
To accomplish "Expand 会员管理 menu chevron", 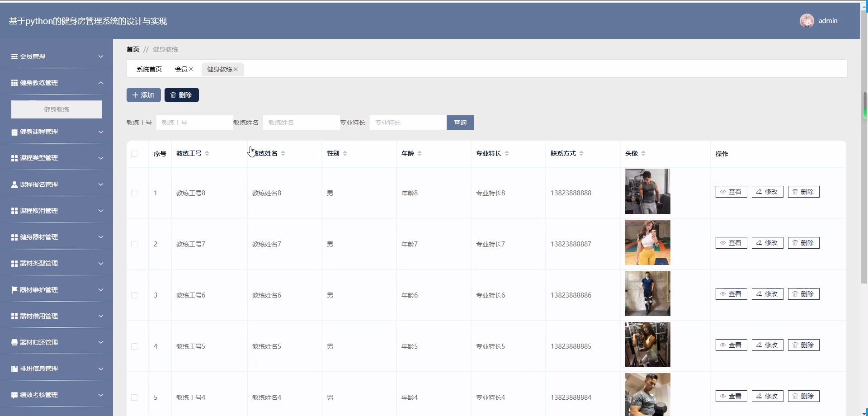I will click(101, 57).
